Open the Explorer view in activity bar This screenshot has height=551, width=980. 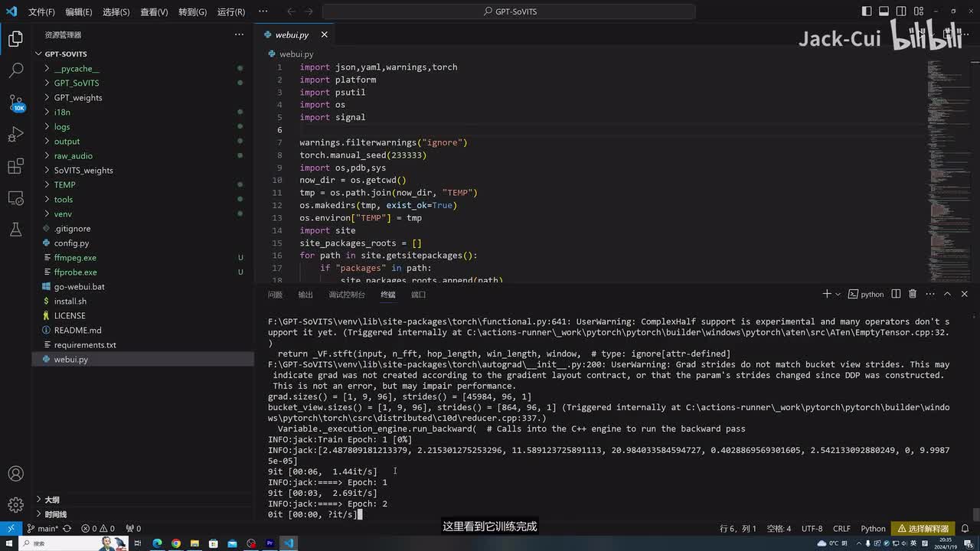(15, 39)
